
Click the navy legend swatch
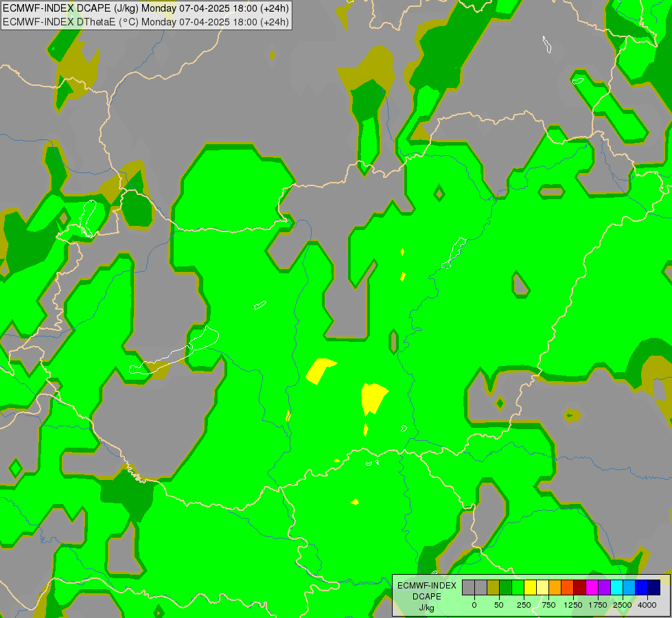click(x=654, y=588)
